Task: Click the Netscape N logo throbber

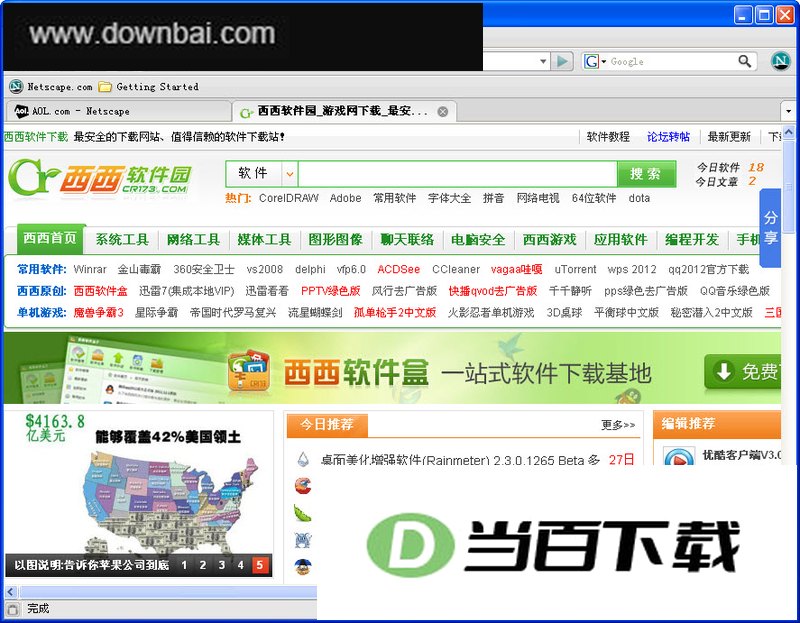Action: (780, 61)
